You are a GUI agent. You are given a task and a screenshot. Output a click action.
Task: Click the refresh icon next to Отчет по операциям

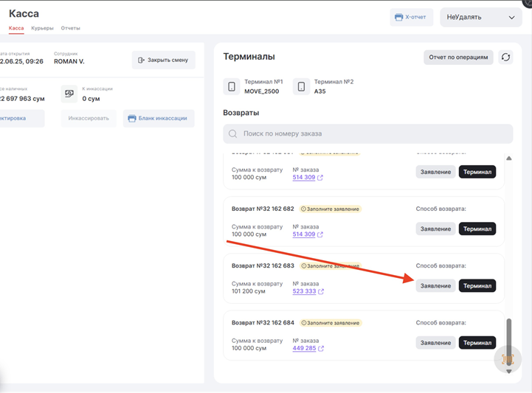pos(505,57)
